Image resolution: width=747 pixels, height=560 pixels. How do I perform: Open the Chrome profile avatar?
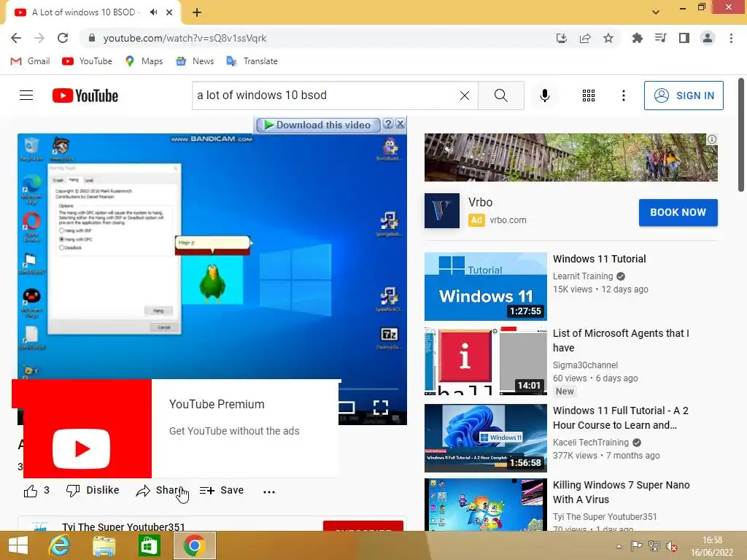[x=708, y=38]
